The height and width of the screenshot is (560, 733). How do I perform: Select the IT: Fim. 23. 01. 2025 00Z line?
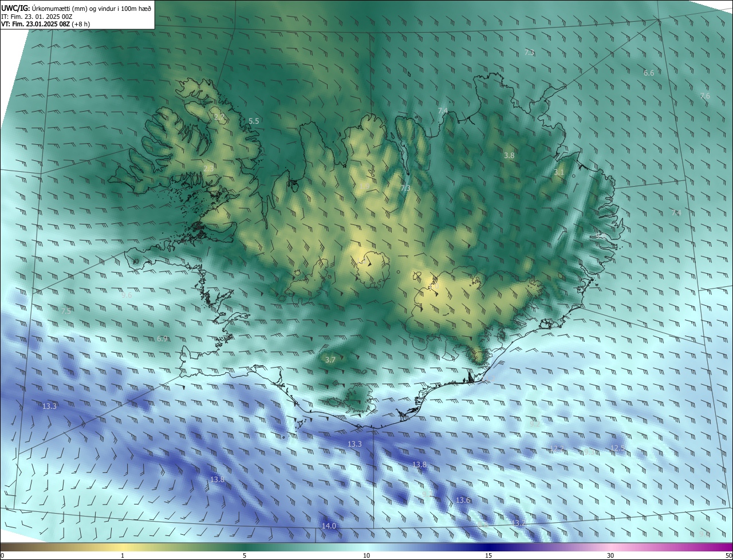pyautogui.click(x=37, y=17)
